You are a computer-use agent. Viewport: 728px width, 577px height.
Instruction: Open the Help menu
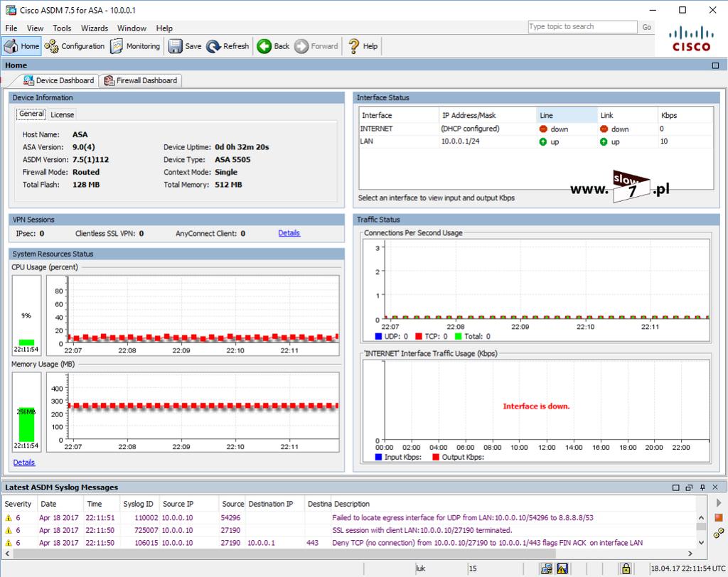[x=164, y=28]
